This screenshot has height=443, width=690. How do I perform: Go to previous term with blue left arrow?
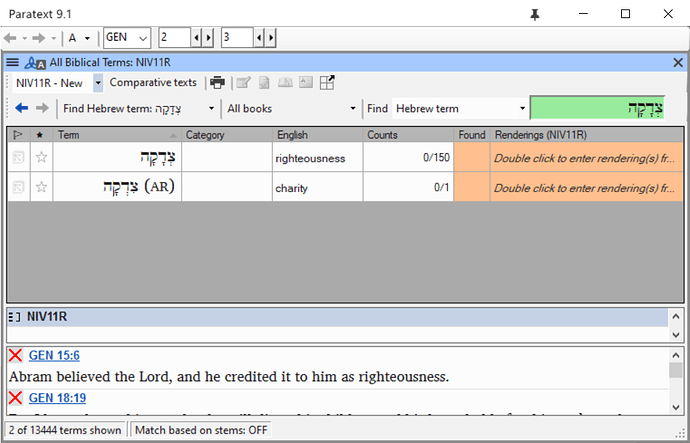tap(22, 108)
